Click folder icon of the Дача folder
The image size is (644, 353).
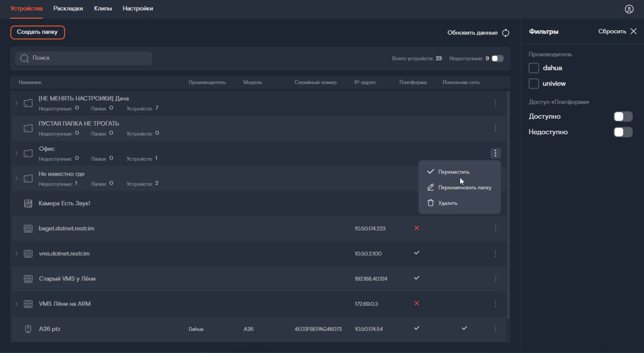28,103
